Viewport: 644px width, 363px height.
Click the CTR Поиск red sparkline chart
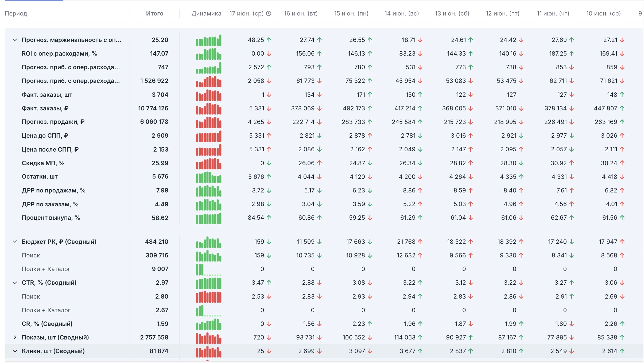(209, 297)
